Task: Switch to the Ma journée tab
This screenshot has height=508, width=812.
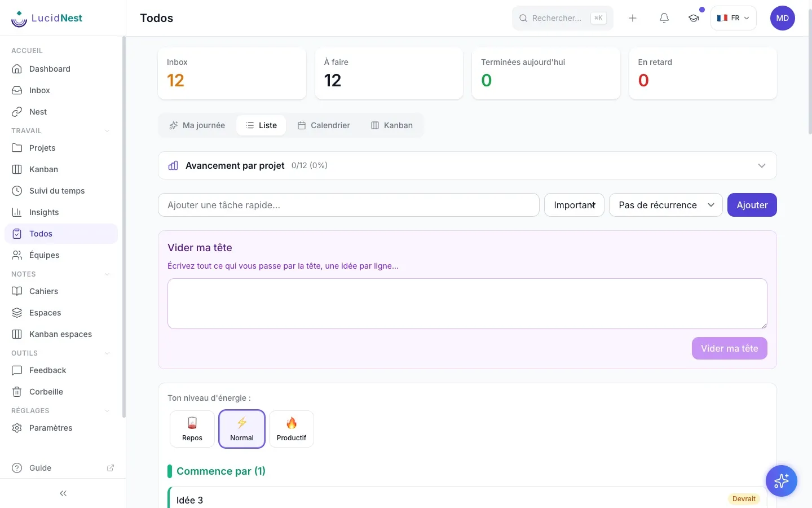Action: pyautogui.click(x=197, y=125)
